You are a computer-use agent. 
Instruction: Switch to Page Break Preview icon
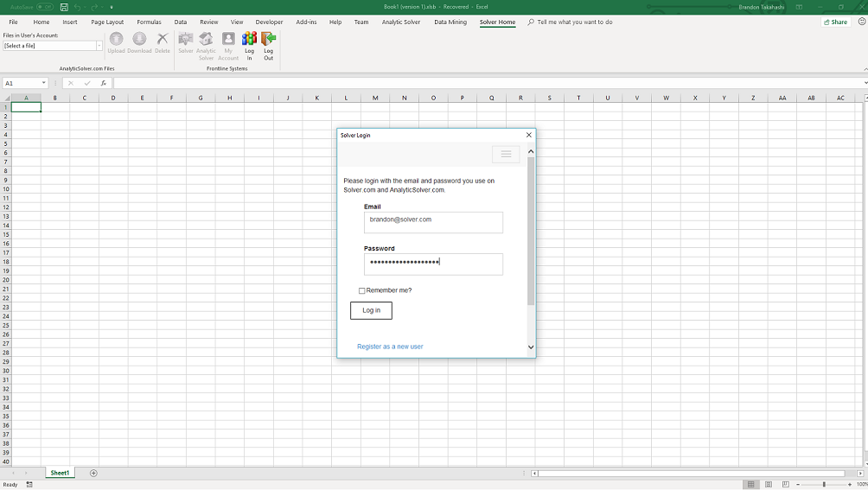click(x=786, y=485)
